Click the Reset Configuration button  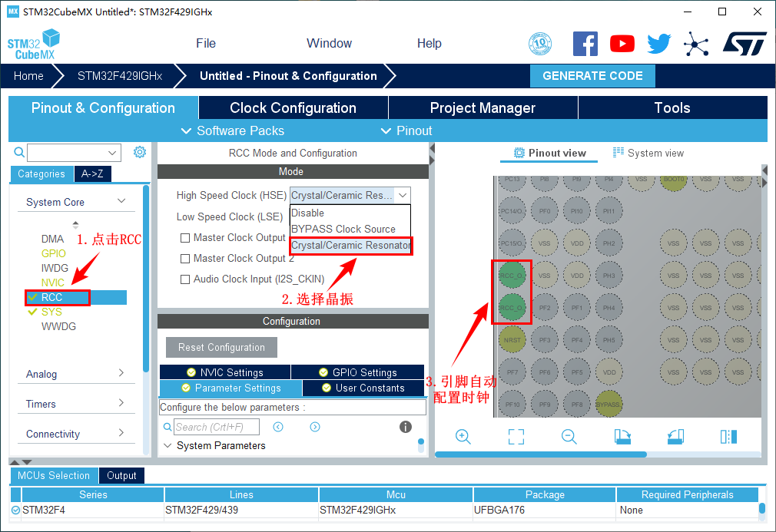221,347
